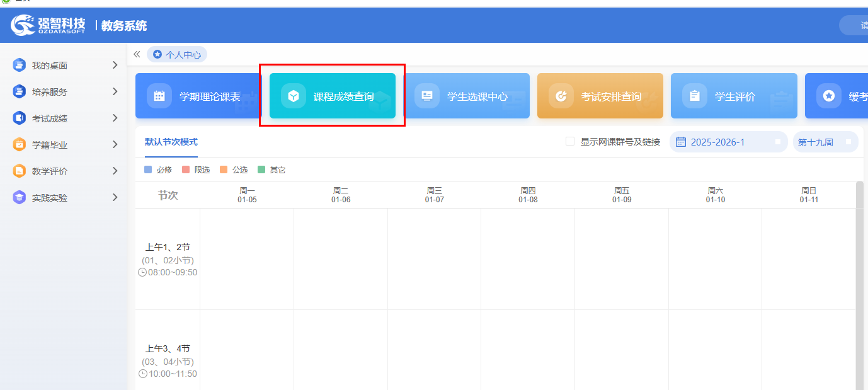868x390 pixels.
Task: Enable 显示网课群号及链接 checkbox
Action: click(569, 142)
